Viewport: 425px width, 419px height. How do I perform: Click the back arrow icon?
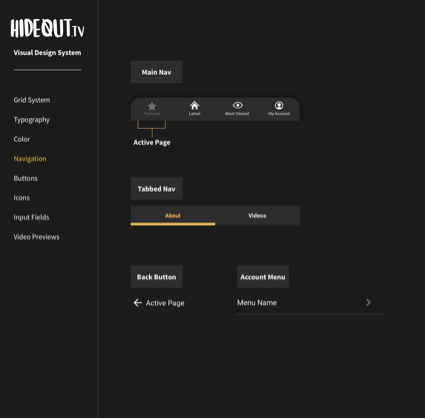point(138,303)
